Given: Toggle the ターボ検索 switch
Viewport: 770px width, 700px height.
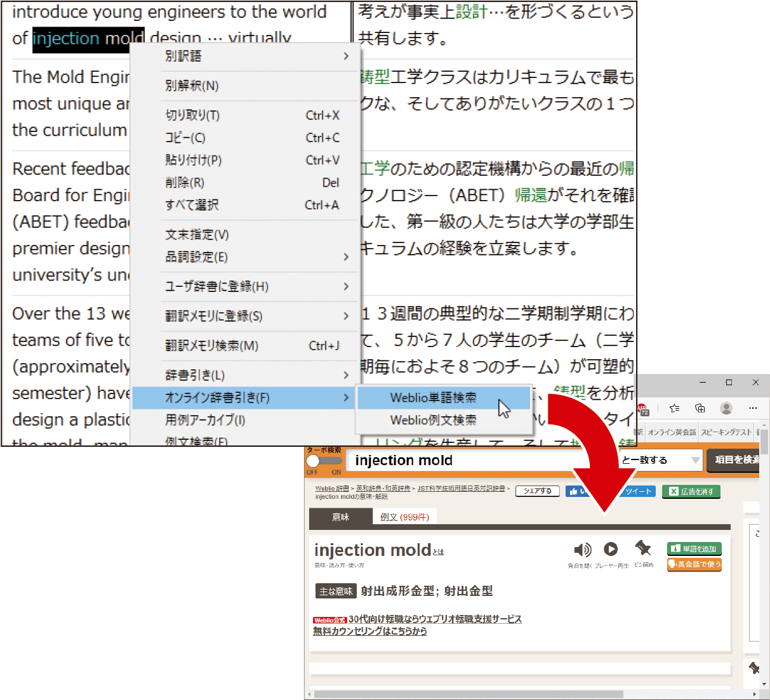Looking at the screenshot, I should (x=323, y=461).
